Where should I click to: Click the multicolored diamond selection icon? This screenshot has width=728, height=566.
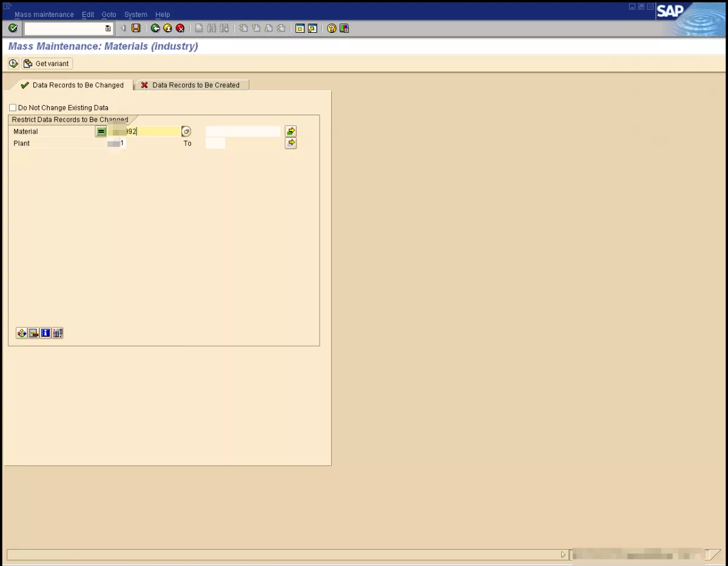point(22,333)
